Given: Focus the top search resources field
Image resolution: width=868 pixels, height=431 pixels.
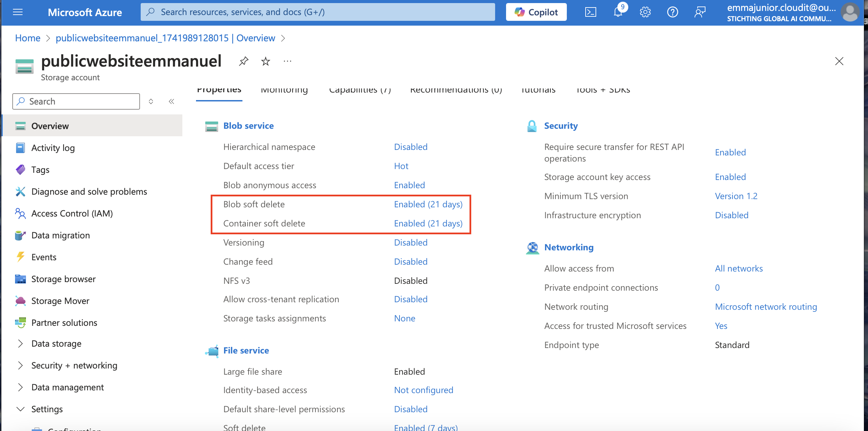Looking at the screenshot, I should click(318, 12).
